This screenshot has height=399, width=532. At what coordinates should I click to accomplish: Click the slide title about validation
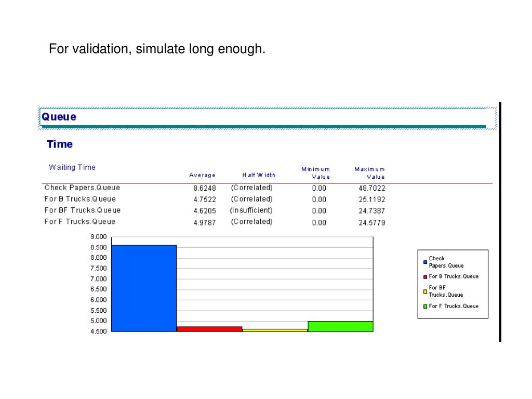[x=157, y=49]
